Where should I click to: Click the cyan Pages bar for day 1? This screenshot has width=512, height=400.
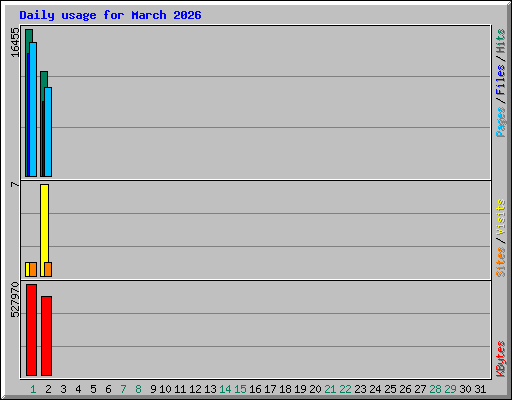(x=33, y=109)
